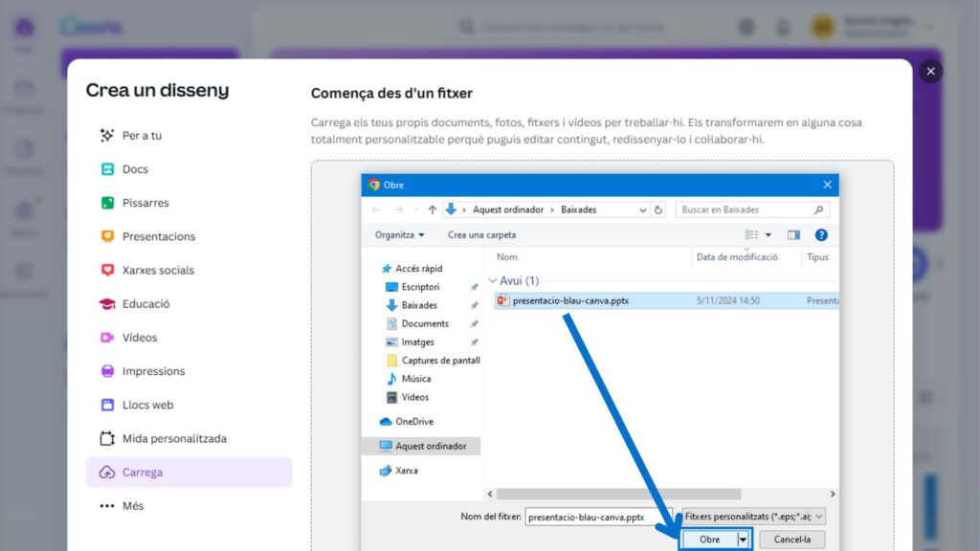Open the Més option in sidebar
Image resolution: width=980 pixels, height=551 pixels.
133,506
